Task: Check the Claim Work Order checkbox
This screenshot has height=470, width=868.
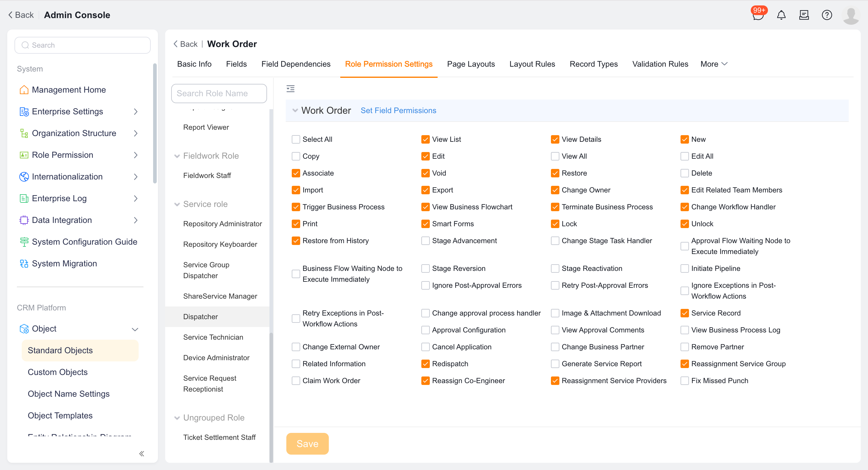Action: click(x=296, y=381)
